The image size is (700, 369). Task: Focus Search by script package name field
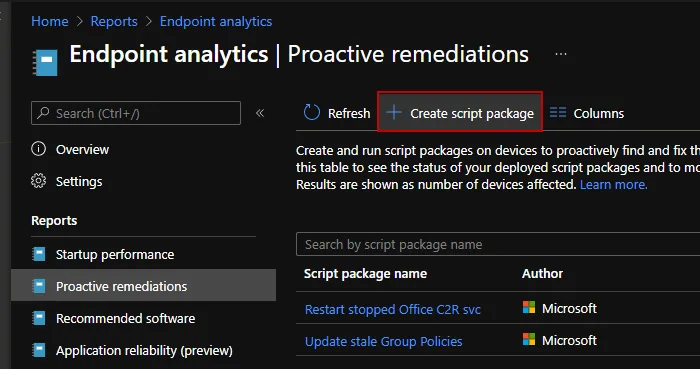pos(498,244)
